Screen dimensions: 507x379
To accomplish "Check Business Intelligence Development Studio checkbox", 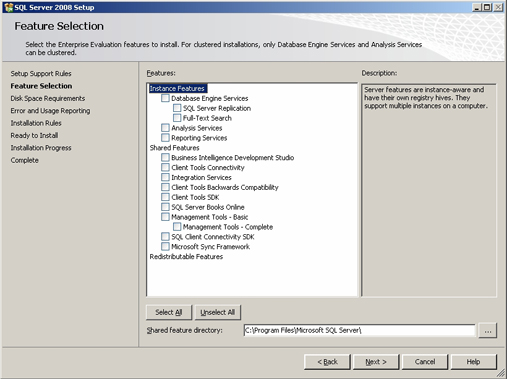I will tap(165, 157).
